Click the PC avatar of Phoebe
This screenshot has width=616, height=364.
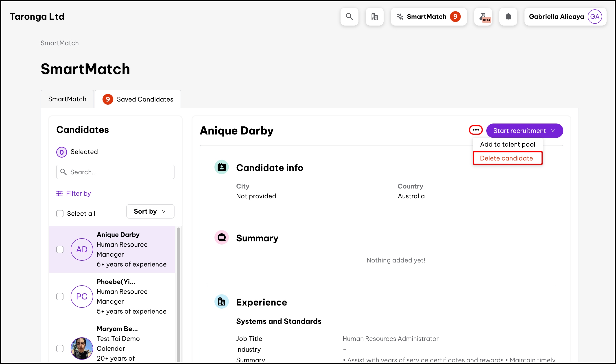pos(82,297)
